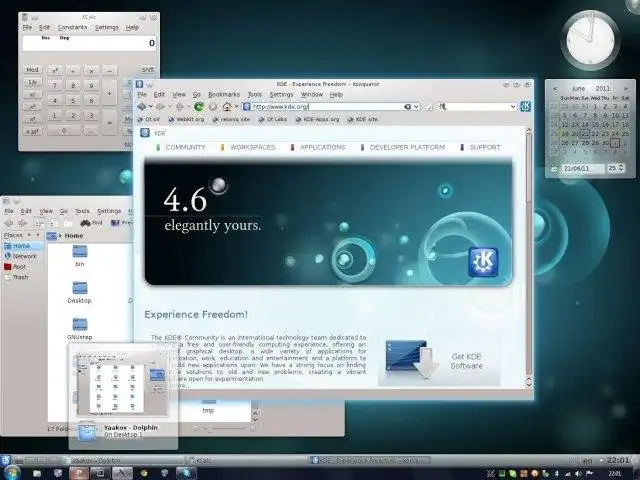Click the number 7 key in KCalc

[x=55, y=85]
